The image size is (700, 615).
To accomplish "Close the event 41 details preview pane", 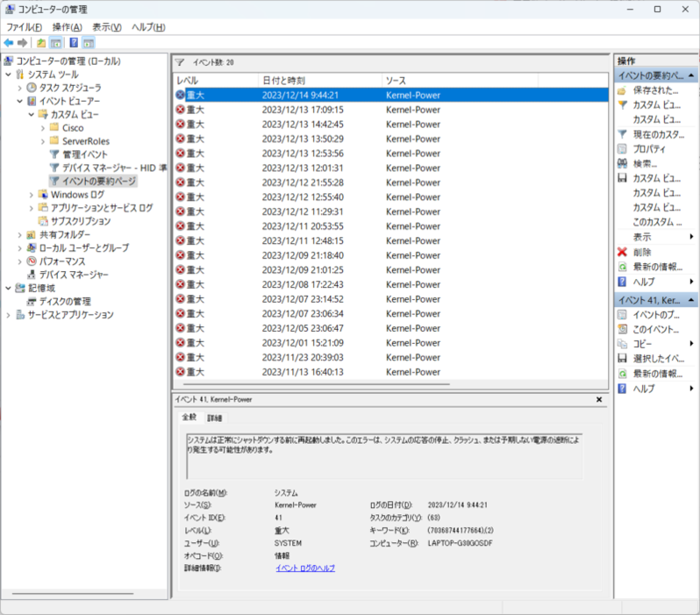I will coord(598,399).
